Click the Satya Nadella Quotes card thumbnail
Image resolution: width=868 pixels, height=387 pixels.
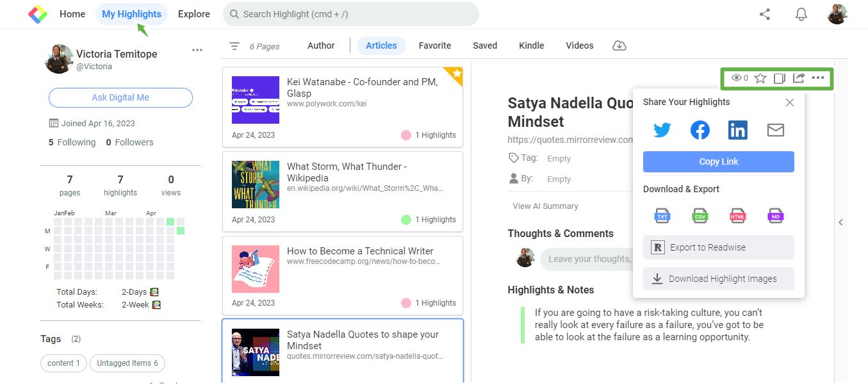(x=256, y=352)
